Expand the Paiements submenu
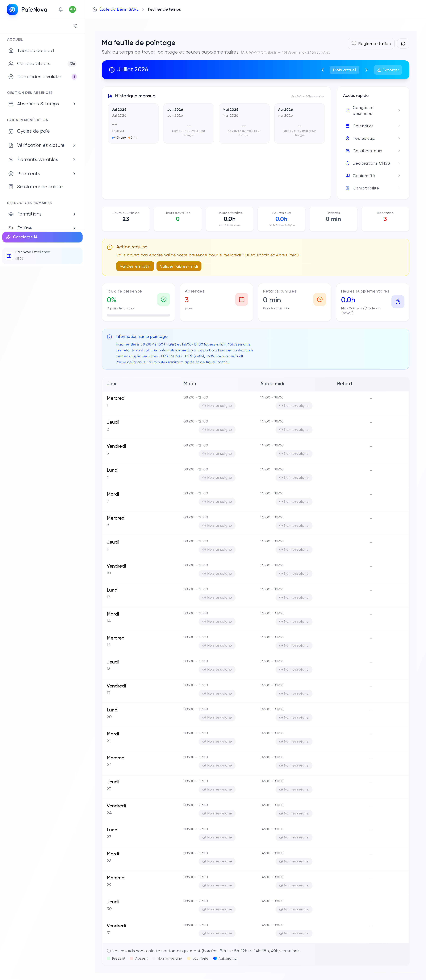This screenshot has height=980, width=426. tap(42, 173)
